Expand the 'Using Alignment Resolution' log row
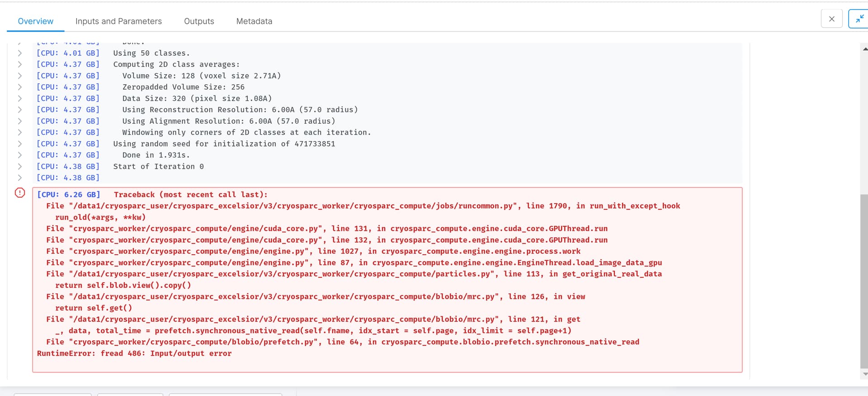The image size is (868, 396). click(20, 121)
